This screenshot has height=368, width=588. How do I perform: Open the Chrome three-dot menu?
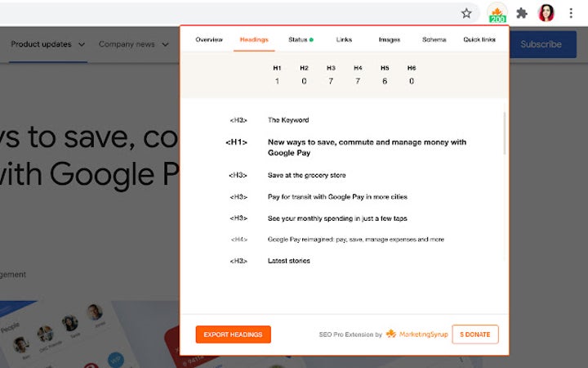[x=570, y=13]
